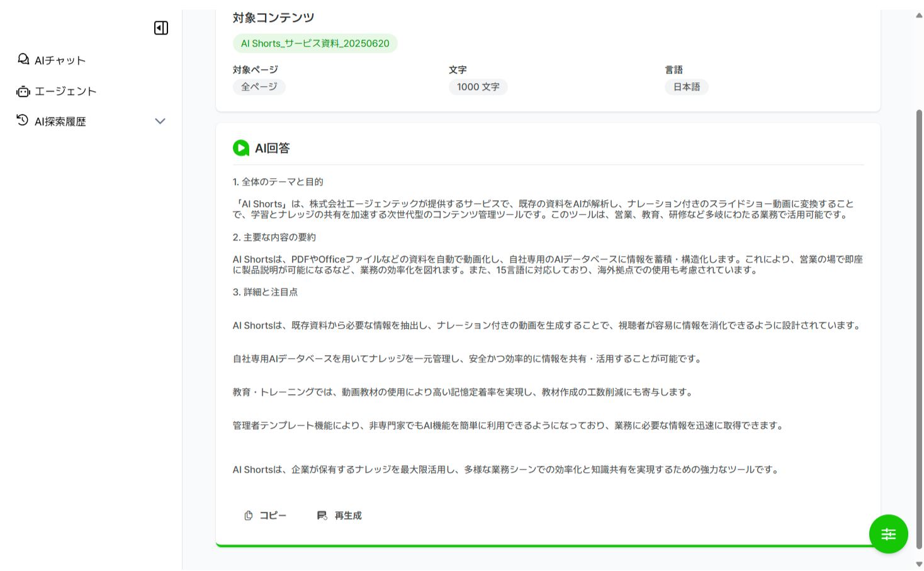Viewport: 924px width, 571px height.
Task: Click the 全ページ target page chip
Action: coord(259,87)
